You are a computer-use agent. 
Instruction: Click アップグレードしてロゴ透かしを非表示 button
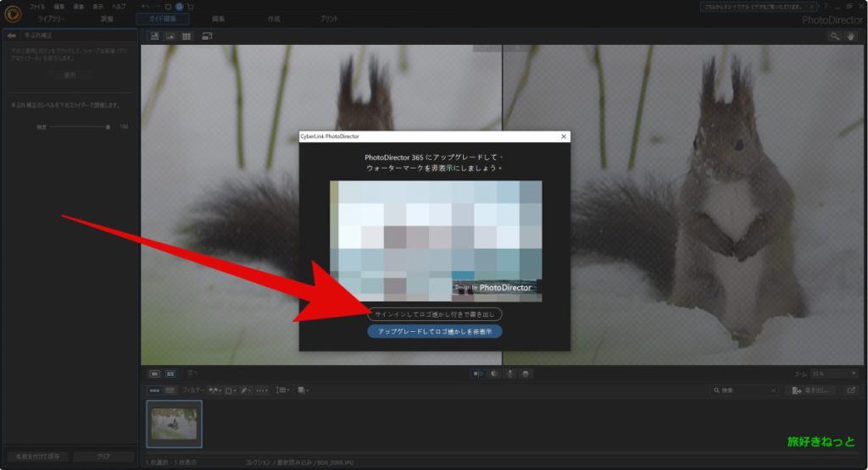coord(435,331)
